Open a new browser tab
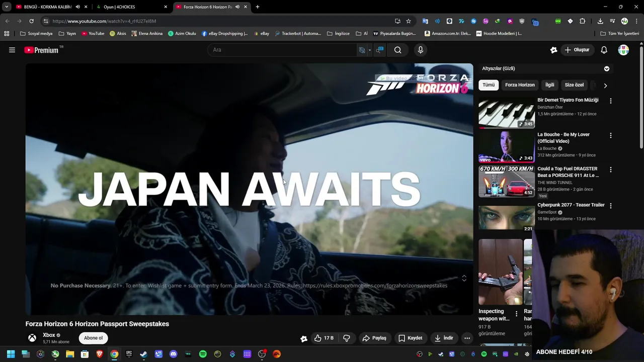Image resolution: width=644 pixels, height=362 pixels. (258, 7)
